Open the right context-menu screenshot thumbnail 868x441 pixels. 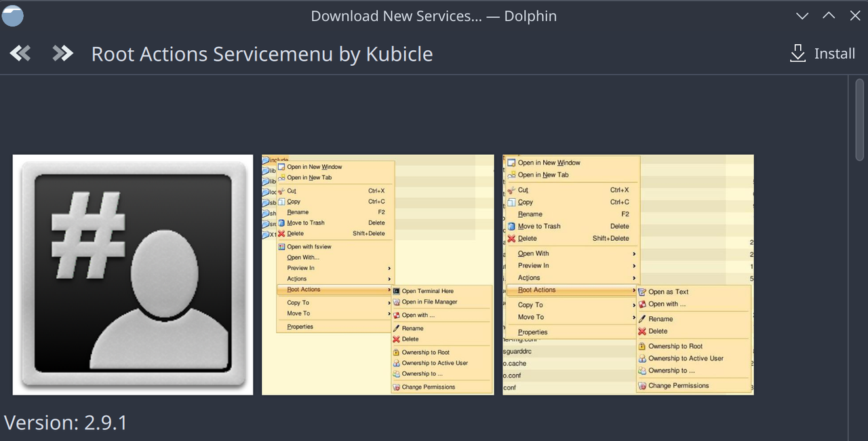pyautogui.click(x=628, y=275)
